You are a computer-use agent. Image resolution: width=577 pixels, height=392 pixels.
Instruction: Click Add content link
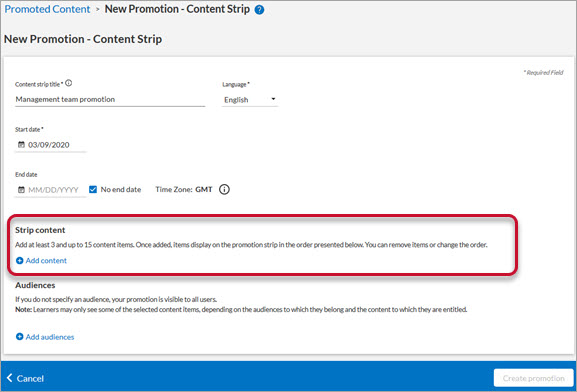(46, 261)
